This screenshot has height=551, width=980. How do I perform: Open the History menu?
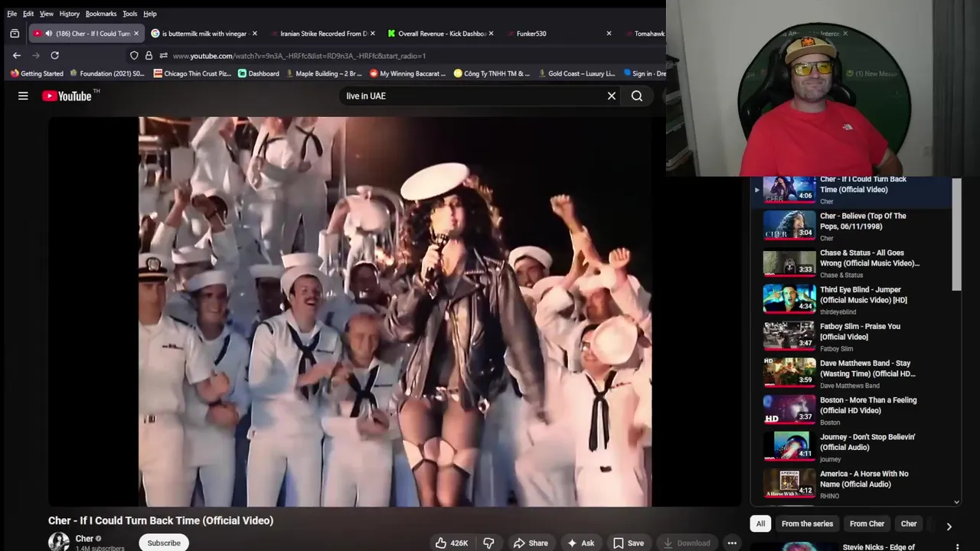point(69,14)
